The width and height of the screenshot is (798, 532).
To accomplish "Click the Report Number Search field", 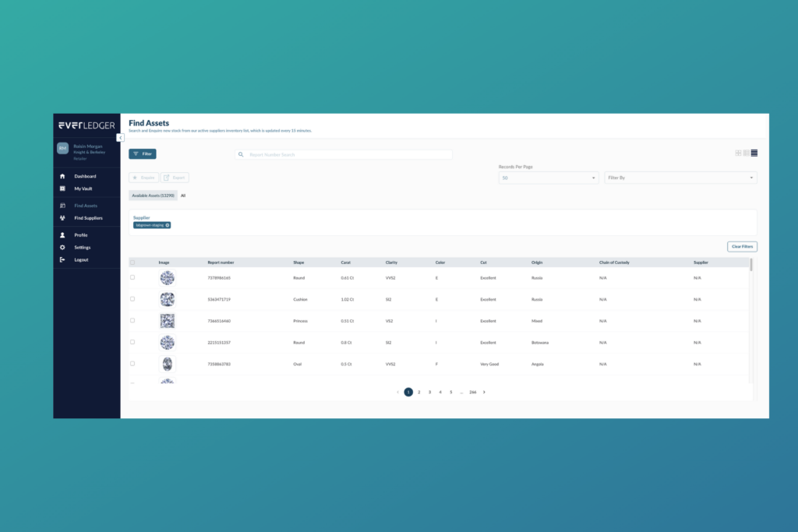I will [x=348, y=155].
